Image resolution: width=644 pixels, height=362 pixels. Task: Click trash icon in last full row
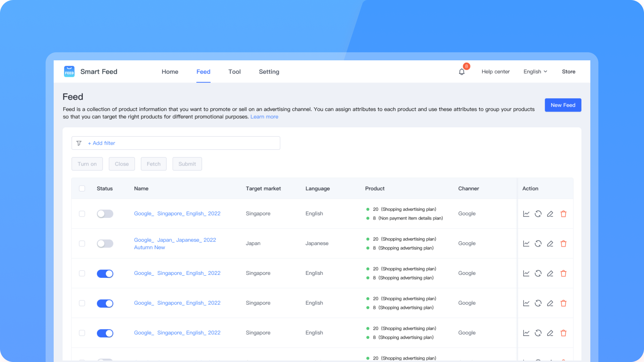tap(563, 333)
